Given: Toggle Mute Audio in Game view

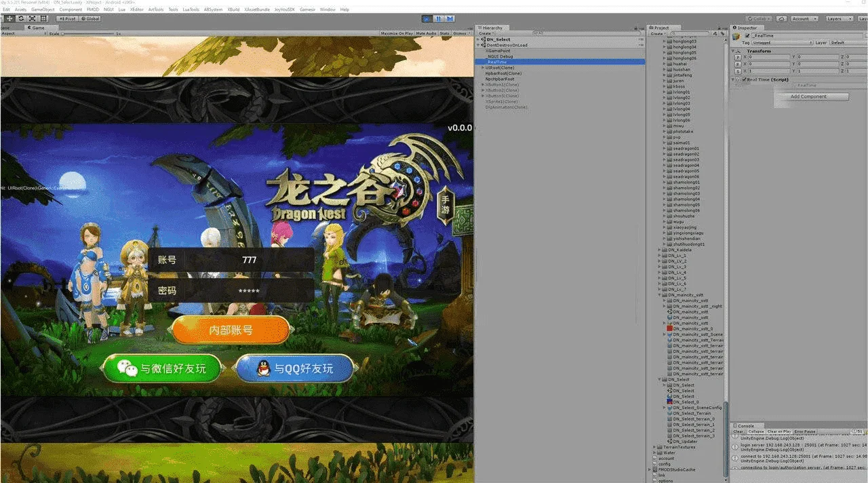Looking at the screenshot, I should 427,33.
